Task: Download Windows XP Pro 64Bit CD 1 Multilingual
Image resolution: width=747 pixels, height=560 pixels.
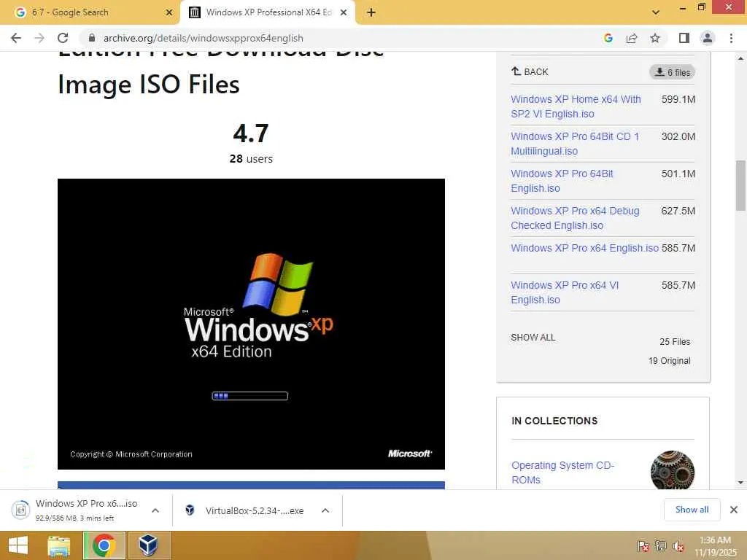Action: pyautogui.click(x=575, y=144)
